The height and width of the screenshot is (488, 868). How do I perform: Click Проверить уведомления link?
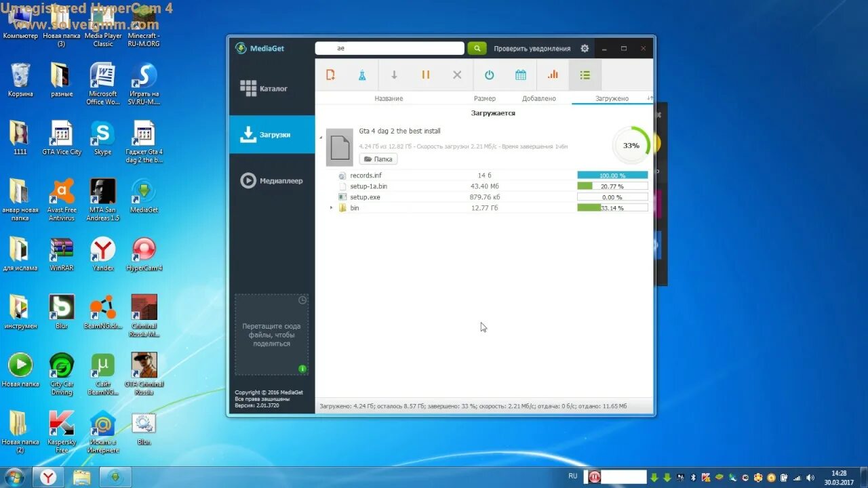pos(532,49)
